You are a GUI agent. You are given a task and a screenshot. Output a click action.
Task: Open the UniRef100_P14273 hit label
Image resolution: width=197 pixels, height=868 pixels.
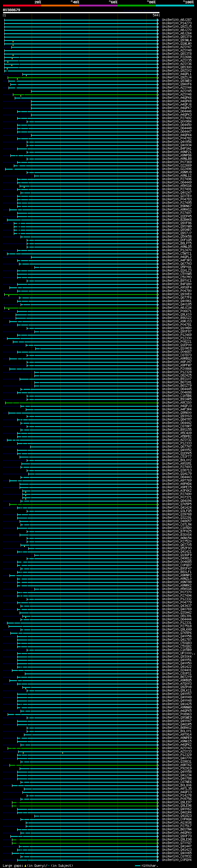(x=177, y=23)
